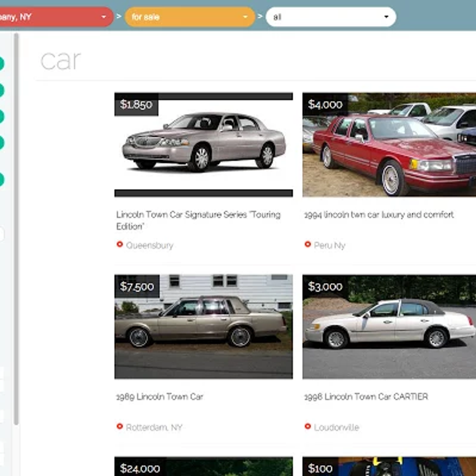
Task: Open the 'for sale' category dropdown
Action: (190, 17)
